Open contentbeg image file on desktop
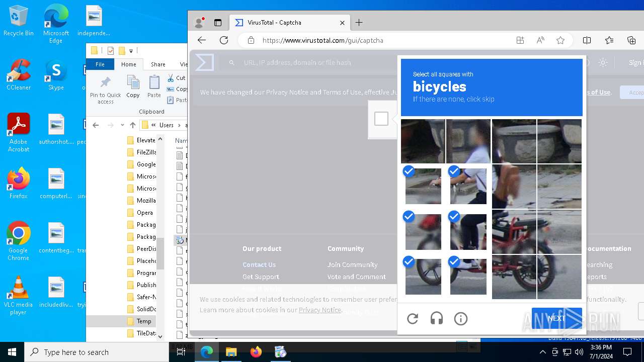This screenshot has width=644, height=362. [x=56, y=238]
